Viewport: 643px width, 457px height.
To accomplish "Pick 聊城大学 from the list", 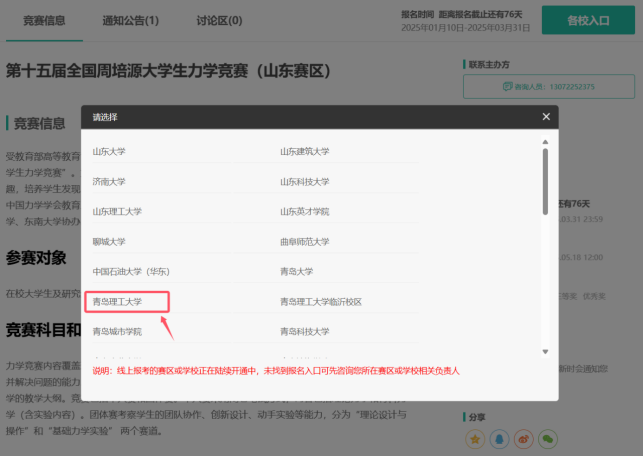I will click(109, 242).
